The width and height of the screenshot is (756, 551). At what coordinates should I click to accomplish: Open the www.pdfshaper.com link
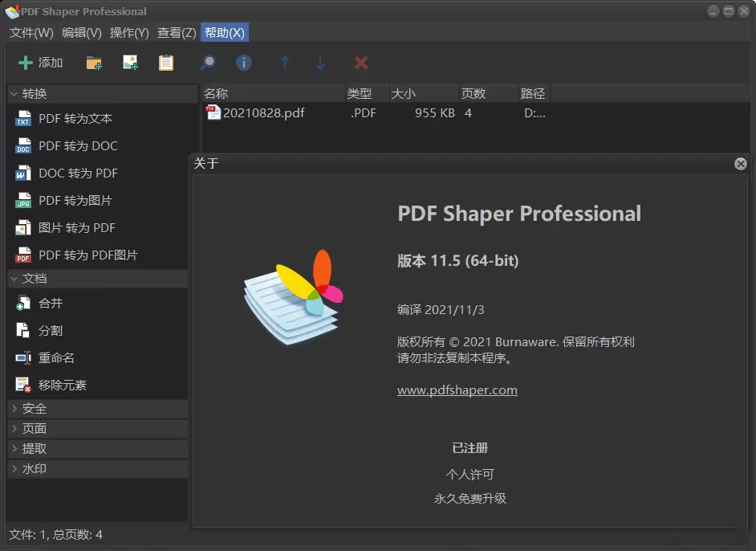tap(457, 390)
